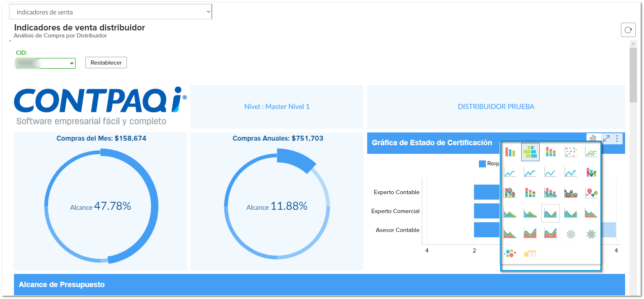Screen dimensions: 644x299
Task: Click the Alcance de Presupuesto header
Action: [x=62, y=285]
